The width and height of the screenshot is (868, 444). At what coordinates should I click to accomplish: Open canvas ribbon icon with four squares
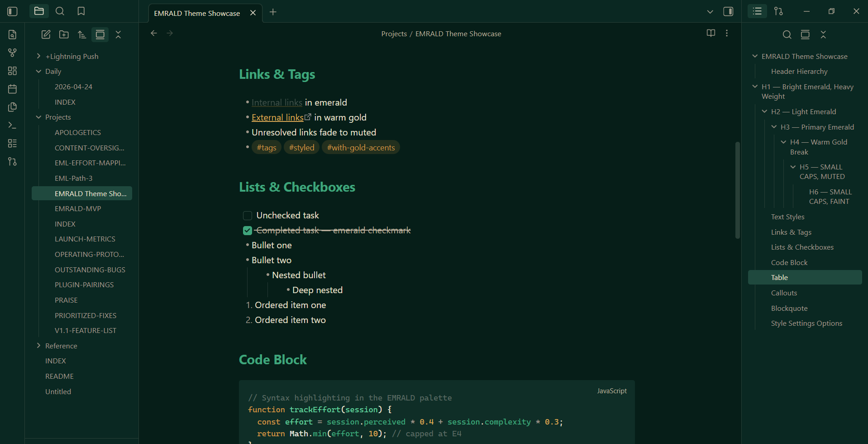click(x=13, y=71)
